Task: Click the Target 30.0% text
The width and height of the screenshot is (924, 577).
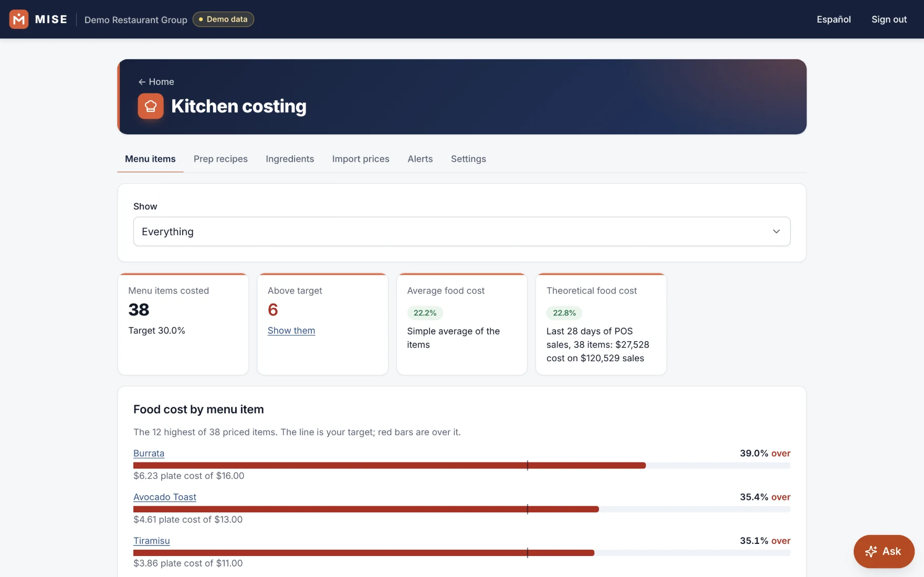Action: 156,331
